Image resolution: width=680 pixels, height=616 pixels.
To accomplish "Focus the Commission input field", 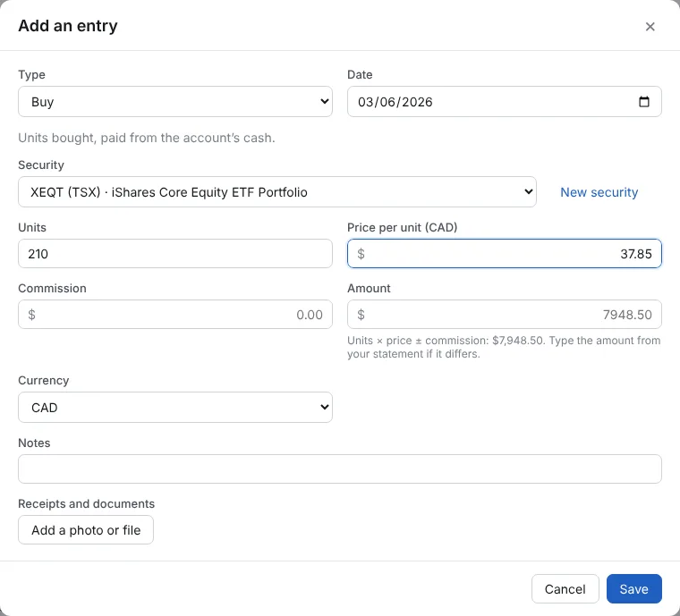I will pos(175,314).
